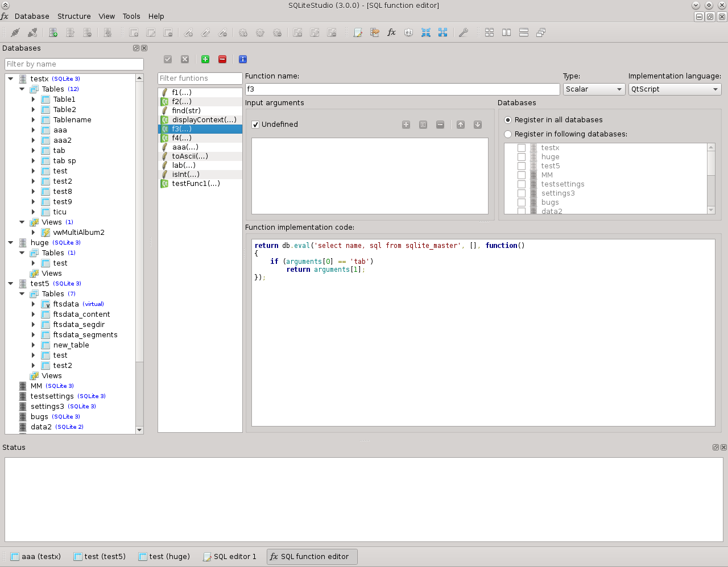Open the Implementation language dropdown
The height and width of the screenshot is (567, 728).
click(x=675, y=89)
